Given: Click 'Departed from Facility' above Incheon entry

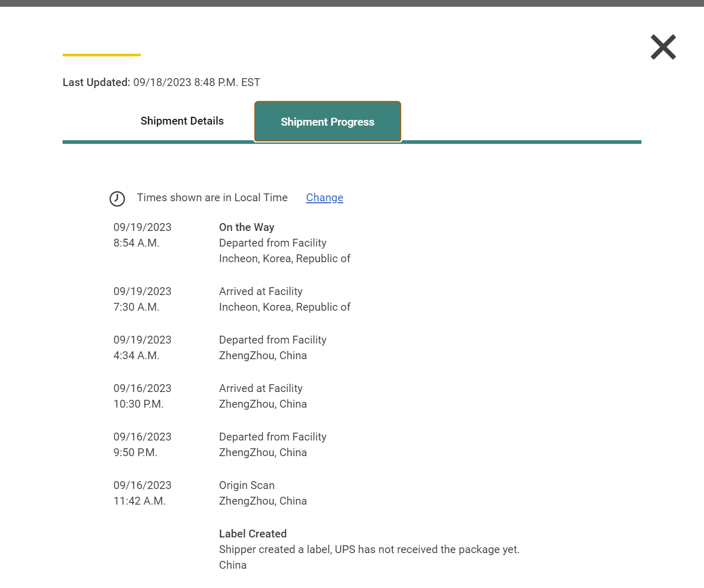Looking at the screenshot, I should click(273, 243).
